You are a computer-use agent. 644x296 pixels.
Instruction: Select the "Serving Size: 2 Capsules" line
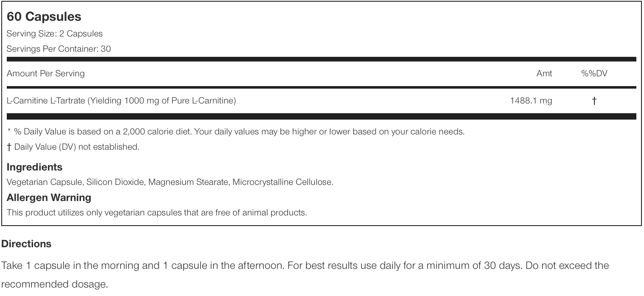coord(55,34)
